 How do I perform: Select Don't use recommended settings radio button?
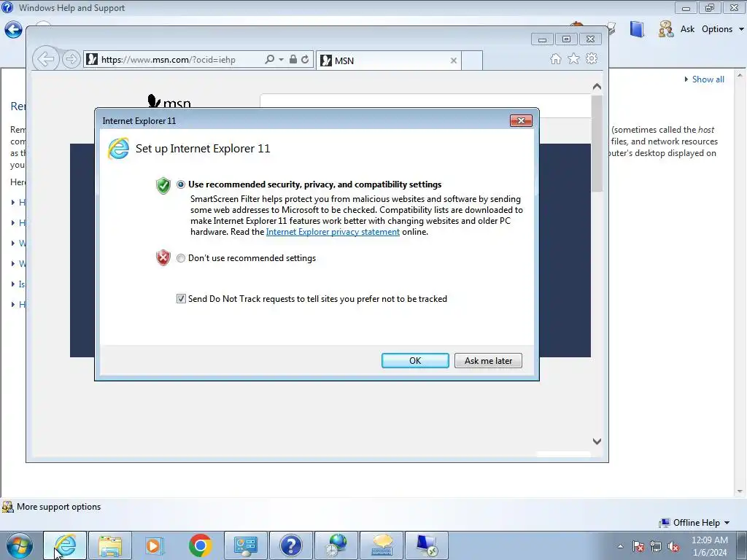(181, 258)
